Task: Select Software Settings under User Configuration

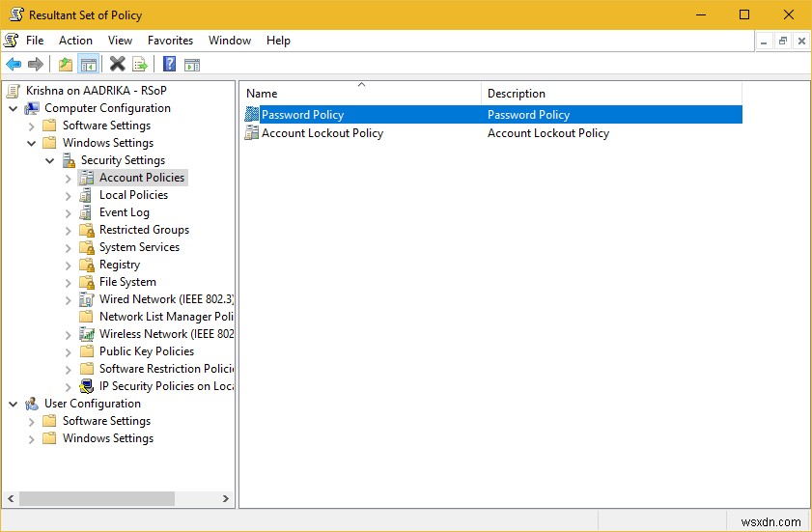Action: (x=106, y=421)
